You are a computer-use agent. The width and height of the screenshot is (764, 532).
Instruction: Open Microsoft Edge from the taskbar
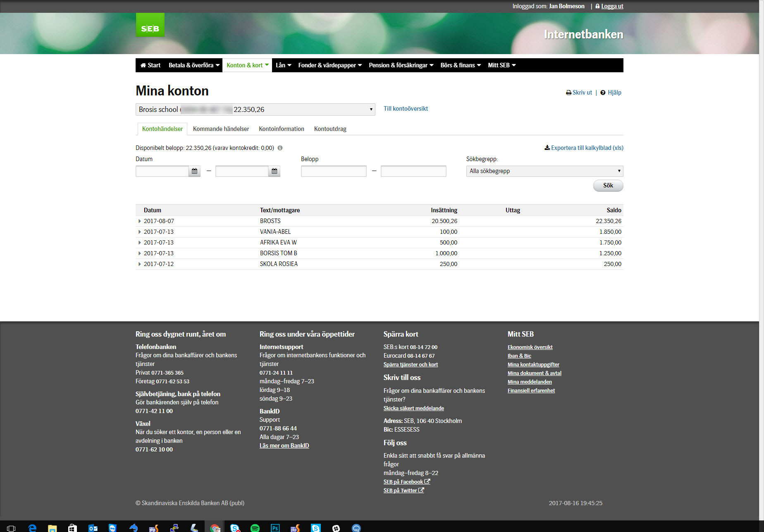pos(32,528)
